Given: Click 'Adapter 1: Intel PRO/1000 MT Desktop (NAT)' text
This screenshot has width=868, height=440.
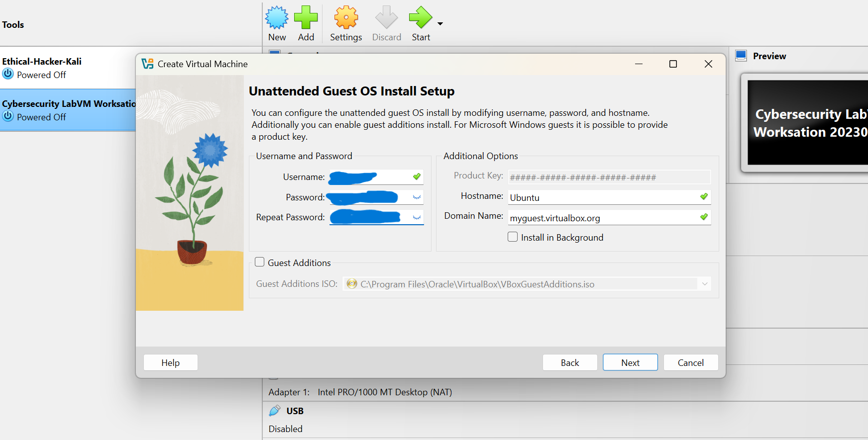Looking at the screenshot, I should [x=360, y=392].
